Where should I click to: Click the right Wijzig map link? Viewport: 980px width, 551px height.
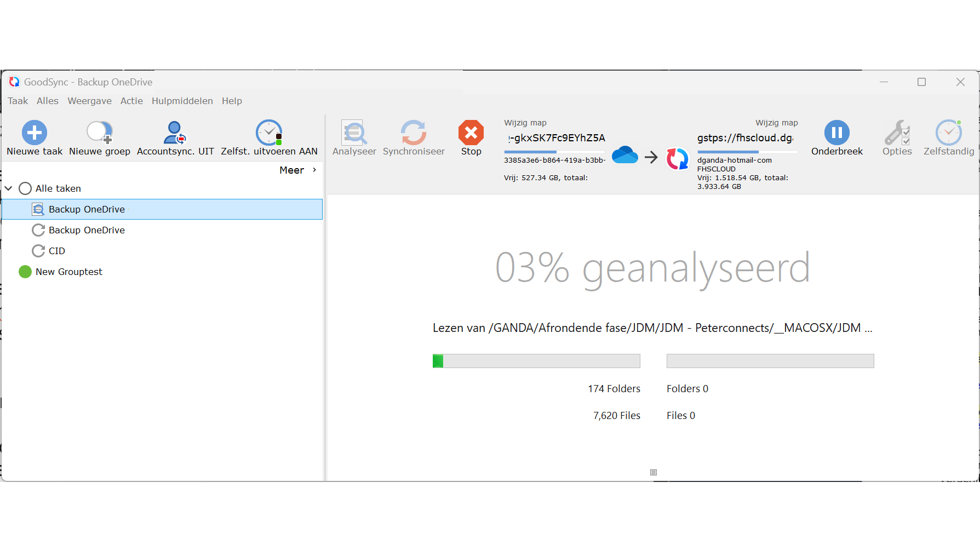tap(775, 123)
